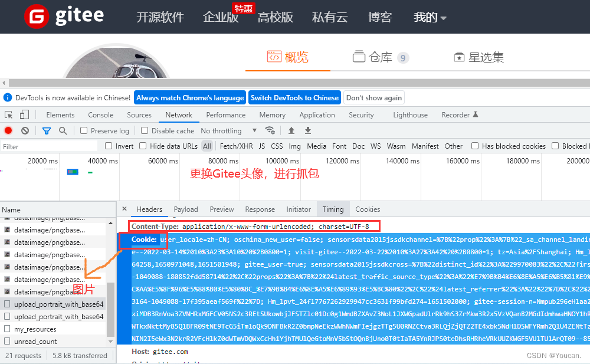Switch to the Application tab
Image resolution: width=590 pixels, height=364 pixels.
coord(317,115)
